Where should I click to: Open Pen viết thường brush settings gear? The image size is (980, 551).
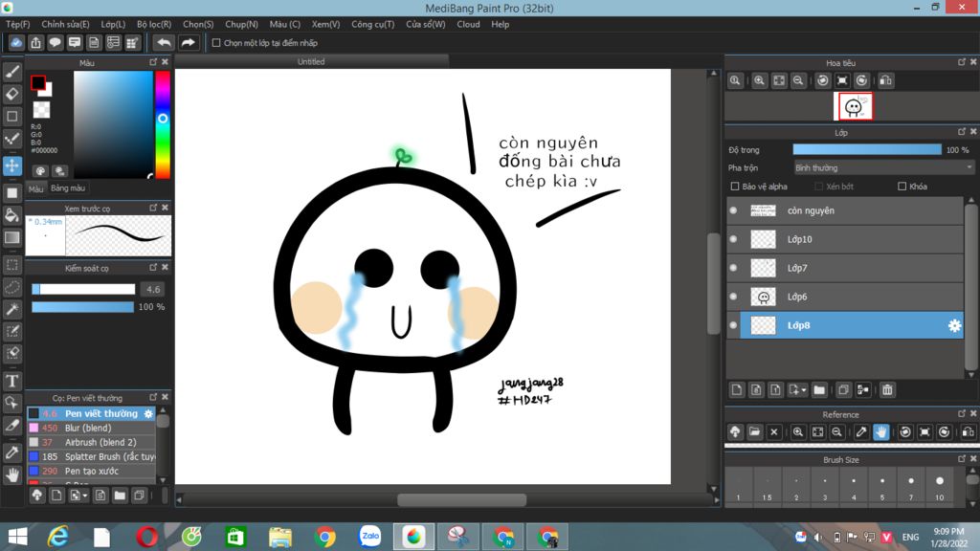pyautogui.click(x=148, y=413)
